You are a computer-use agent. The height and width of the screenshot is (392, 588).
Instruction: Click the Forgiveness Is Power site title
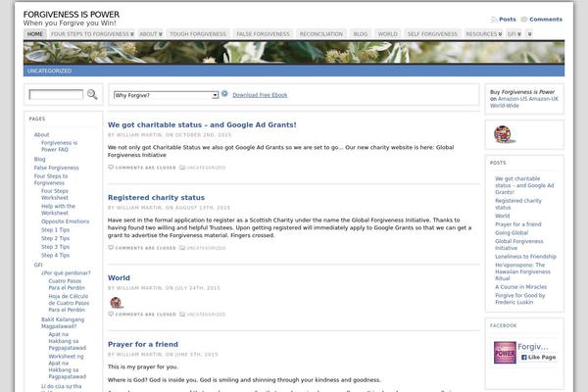72,15
